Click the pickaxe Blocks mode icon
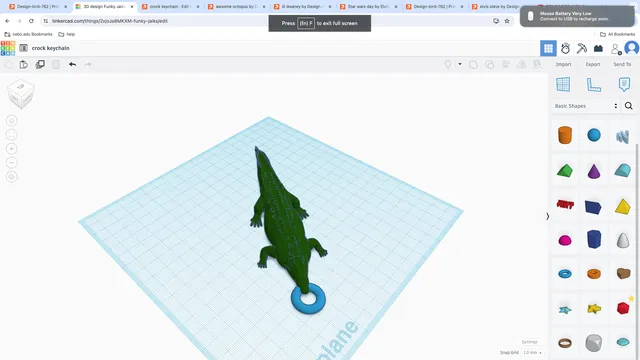640x360 pixels. [x=582, y=49]
